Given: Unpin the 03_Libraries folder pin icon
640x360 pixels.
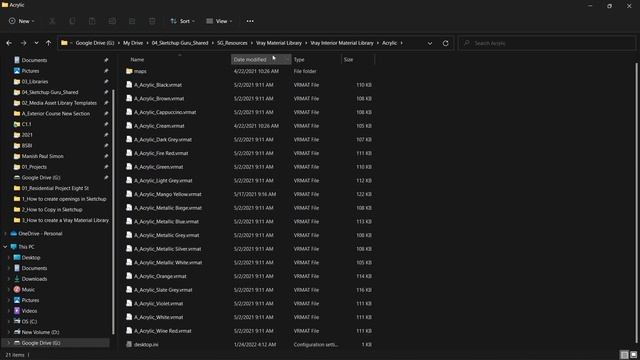Looking at the screenshot, I should (x=106, y=82).
